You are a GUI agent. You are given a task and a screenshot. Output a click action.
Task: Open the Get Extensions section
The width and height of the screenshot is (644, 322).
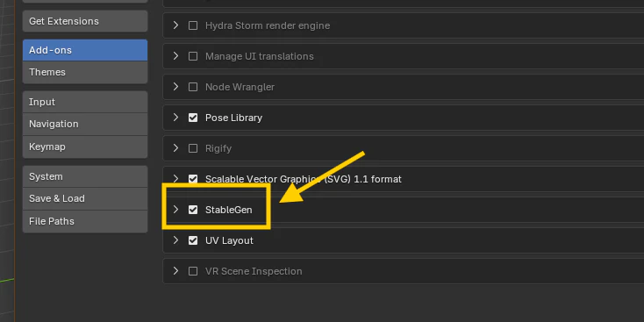tap(85, 21)
